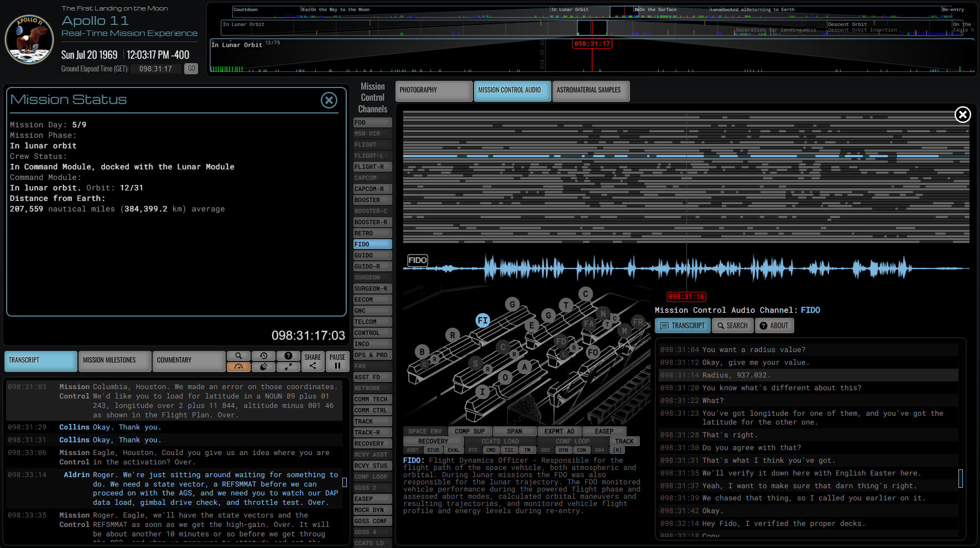980x548 pixels.
Task: Switch to the FLIGHT-R channel
Action: tap(373, 167)
